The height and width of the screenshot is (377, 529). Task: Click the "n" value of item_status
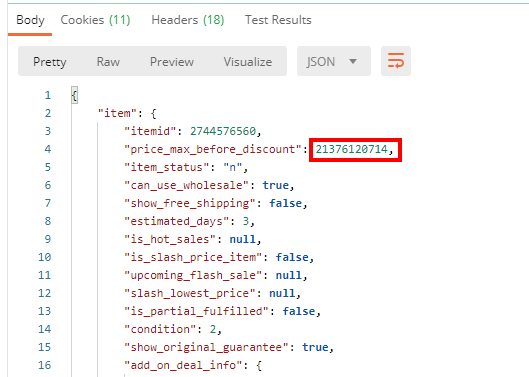pos(233,167)
